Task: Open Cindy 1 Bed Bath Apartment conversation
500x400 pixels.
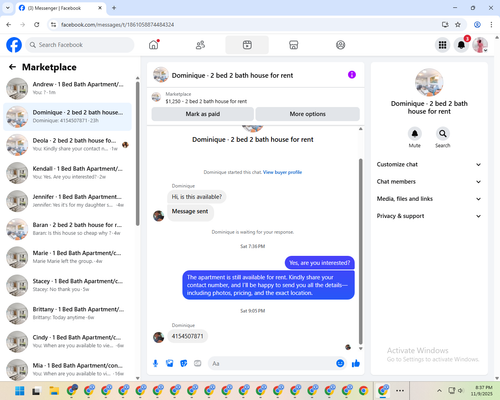Action: [x=67, y=341]
